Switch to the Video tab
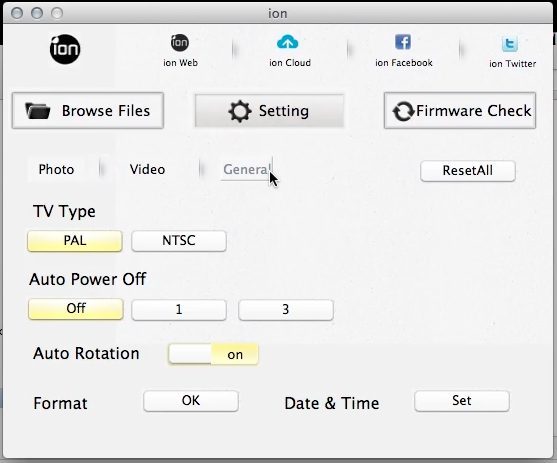Screen dimensions: 557x463 pyautogui.click(x=147, y=169)
